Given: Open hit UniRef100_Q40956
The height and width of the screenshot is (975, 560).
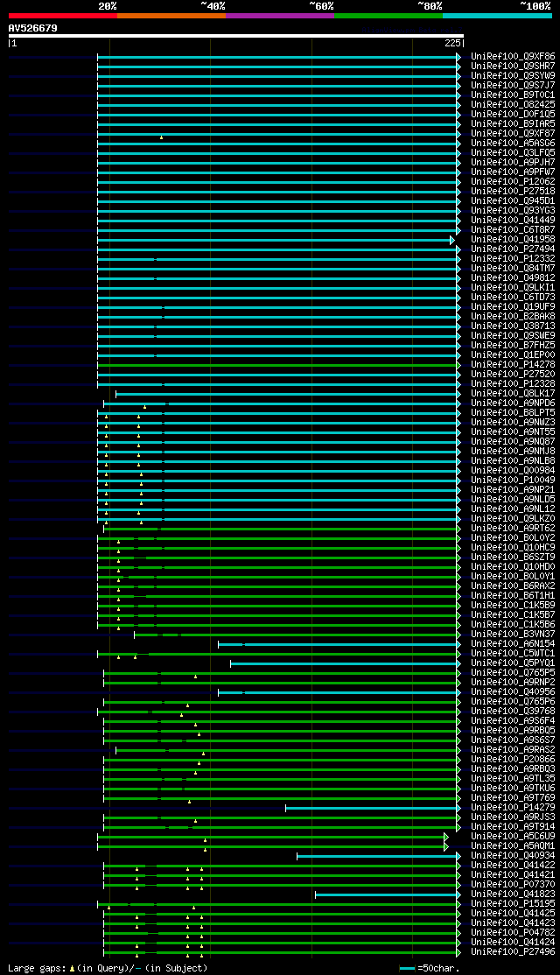Looking at the screenshot, I should [x=513, y=692].
